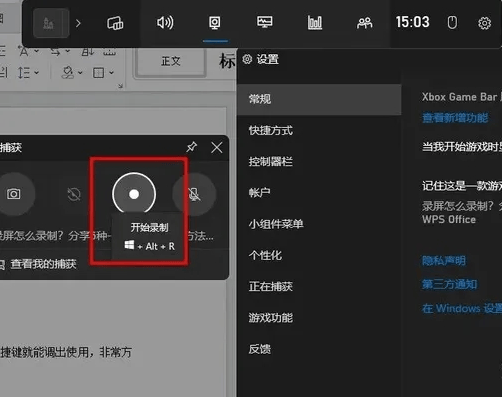Select the 快捷方式 settings tab

click(x=319, y=130)
